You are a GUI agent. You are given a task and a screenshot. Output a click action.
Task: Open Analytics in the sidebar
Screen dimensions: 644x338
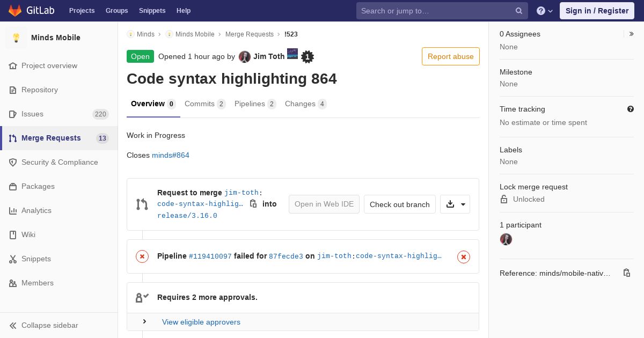59,210
